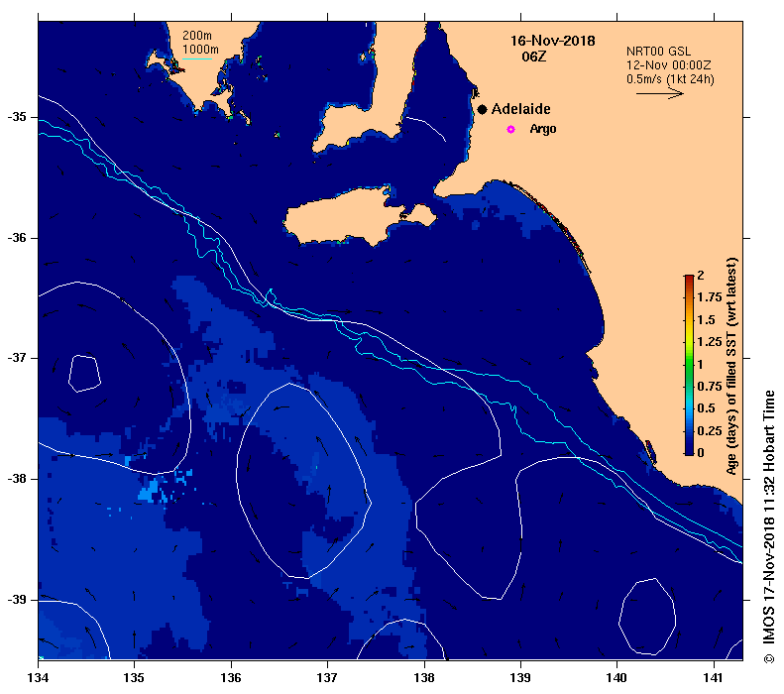Click the black Adelaide city marker dot

point(482,109)
